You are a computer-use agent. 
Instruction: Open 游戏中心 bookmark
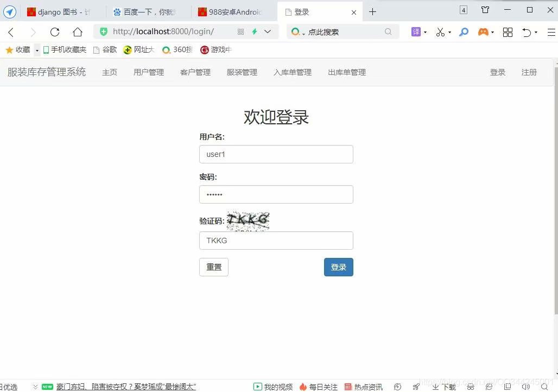pyautogui.click(x=215, y=50)
